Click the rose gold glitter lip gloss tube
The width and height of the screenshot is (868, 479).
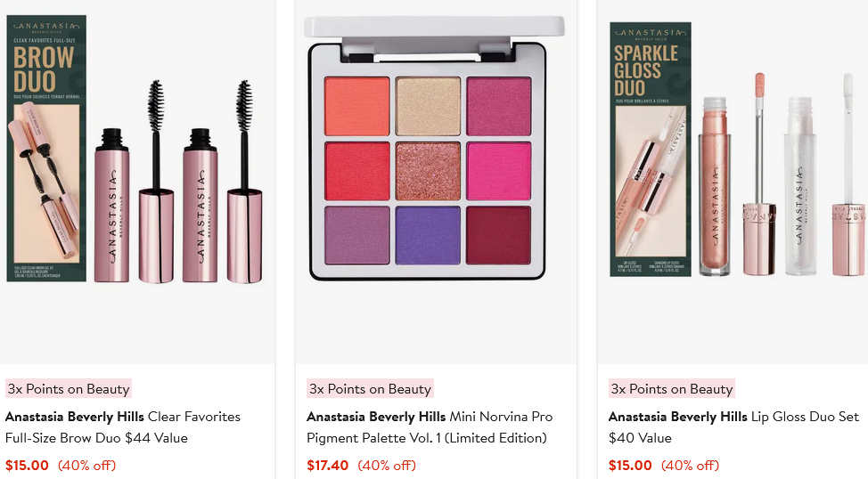click(x=715, y=186)
